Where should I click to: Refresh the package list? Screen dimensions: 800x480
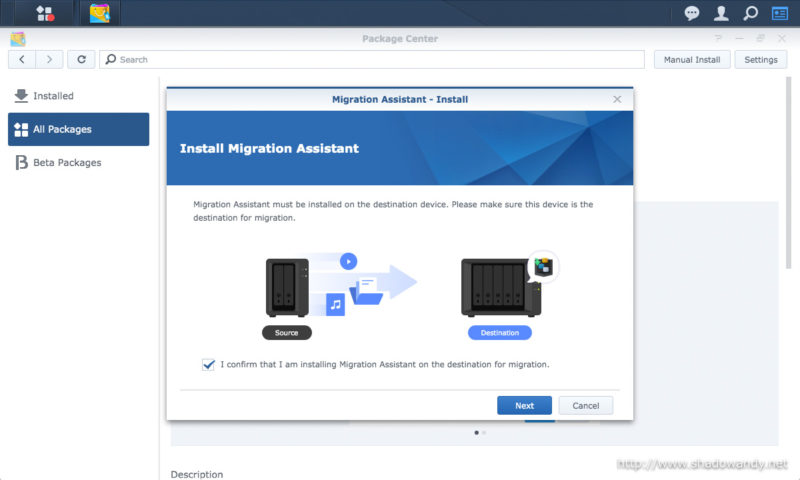click(81, 60)
